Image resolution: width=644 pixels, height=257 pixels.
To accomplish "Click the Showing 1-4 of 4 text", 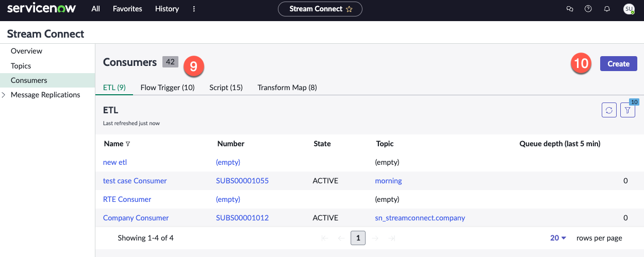I will coord(146,238).
